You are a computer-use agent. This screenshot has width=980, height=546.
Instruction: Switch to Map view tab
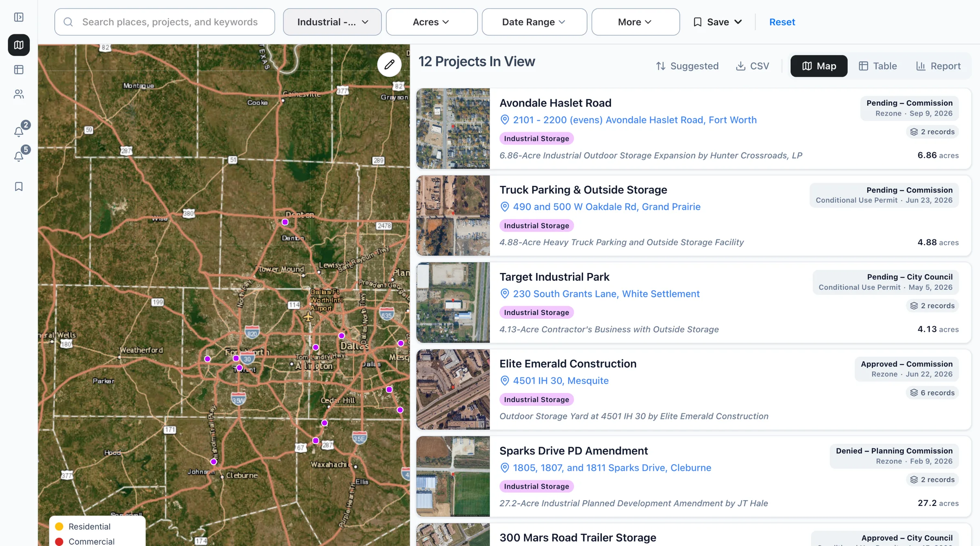click(x=819, y=66)
